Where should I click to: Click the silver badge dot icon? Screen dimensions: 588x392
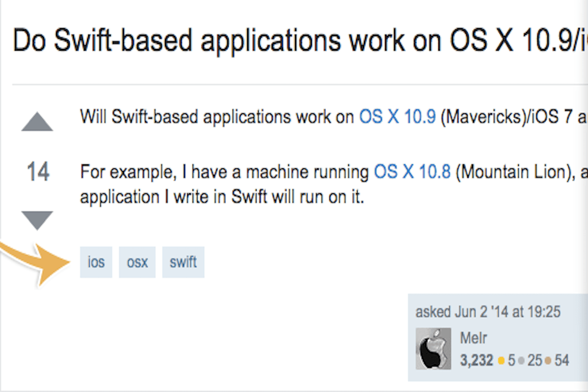pyautogui.click(x=521, y=360)
